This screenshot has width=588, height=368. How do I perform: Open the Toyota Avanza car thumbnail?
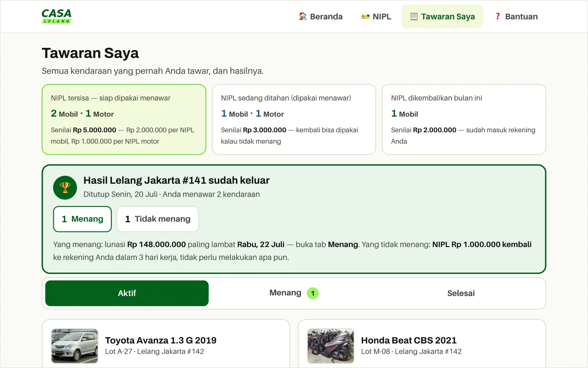[75, 346]
